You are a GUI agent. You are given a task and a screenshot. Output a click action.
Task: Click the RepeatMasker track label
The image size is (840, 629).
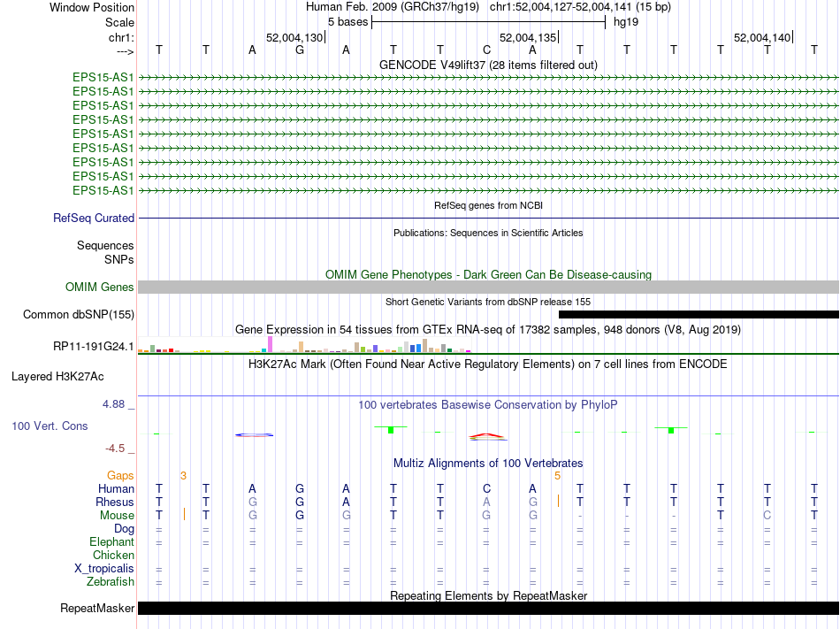pyautogui.click(x=97, y=608)
